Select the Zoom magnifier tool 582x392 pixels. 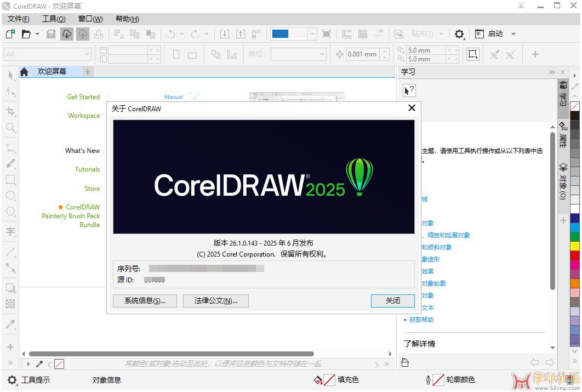[x=11, y=128]
